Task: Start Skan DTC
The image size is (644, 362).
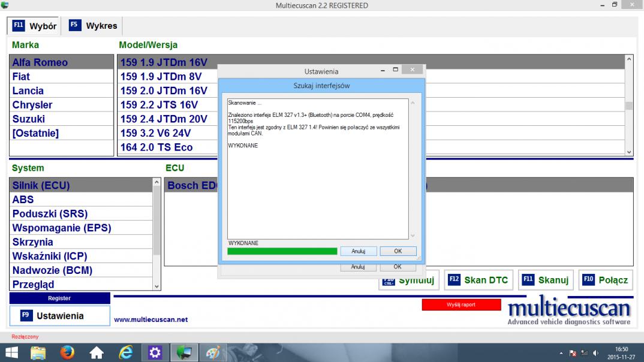Action: point(479,280)
